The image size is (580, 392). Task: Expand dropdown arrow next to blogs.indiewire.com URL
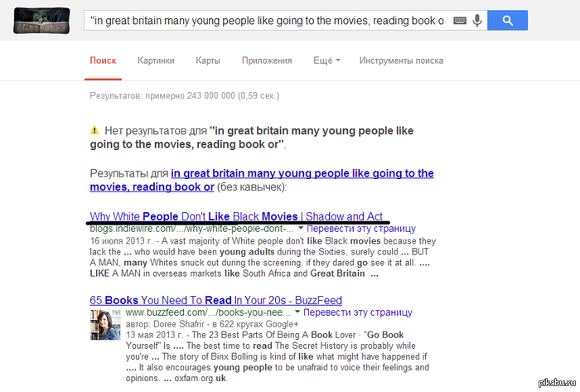(302, 228)
